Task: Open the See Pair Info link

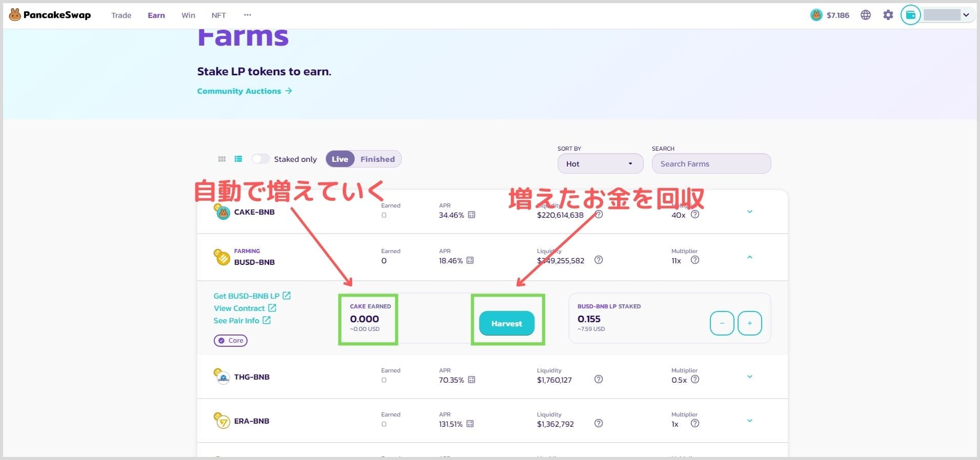Action: click(x=242, y=320)
